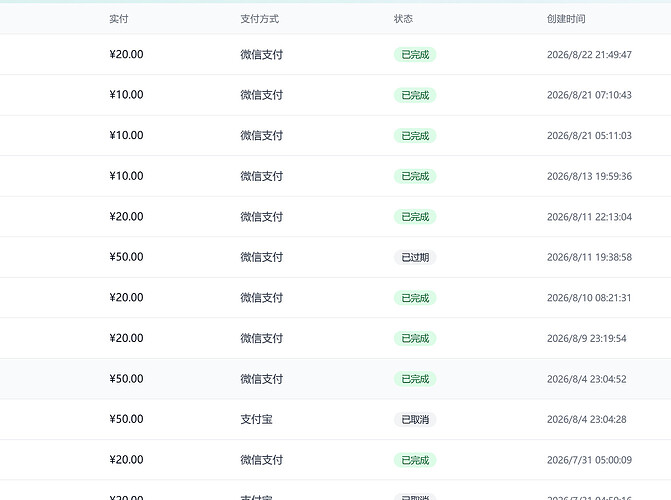
Task: Select the highlighted row dated 2026/8/4 23:04:52
Action: coord(336,379)
